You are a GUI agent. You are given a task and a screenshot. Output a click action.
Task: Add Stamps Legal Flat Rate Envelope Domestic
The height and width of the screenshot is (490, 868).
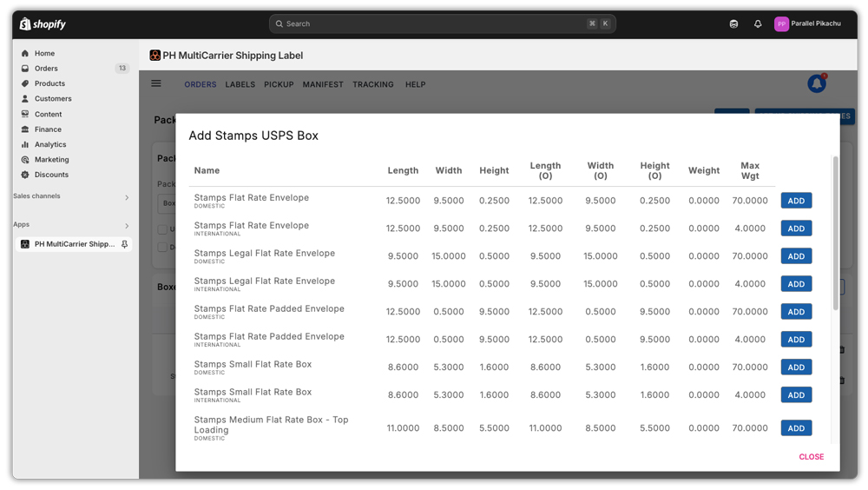[x=796, y=256]
